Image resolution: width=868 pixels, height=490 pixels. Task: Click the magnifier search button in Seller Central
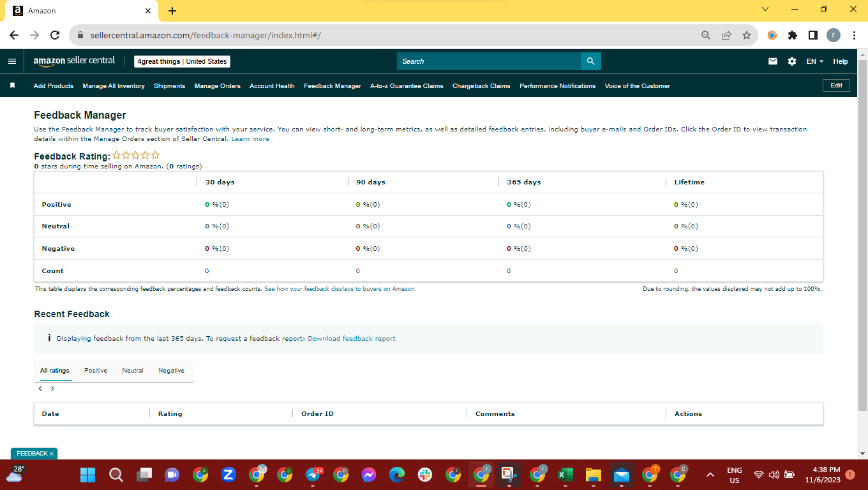[591, 61]
